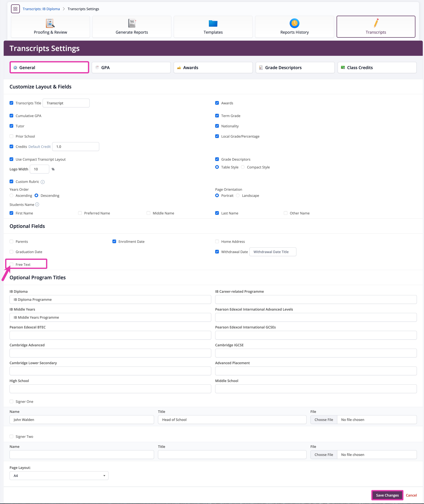Screen dimensions: 424x504
Task: Click the Logo Width input field
Action: click(39, 169)
